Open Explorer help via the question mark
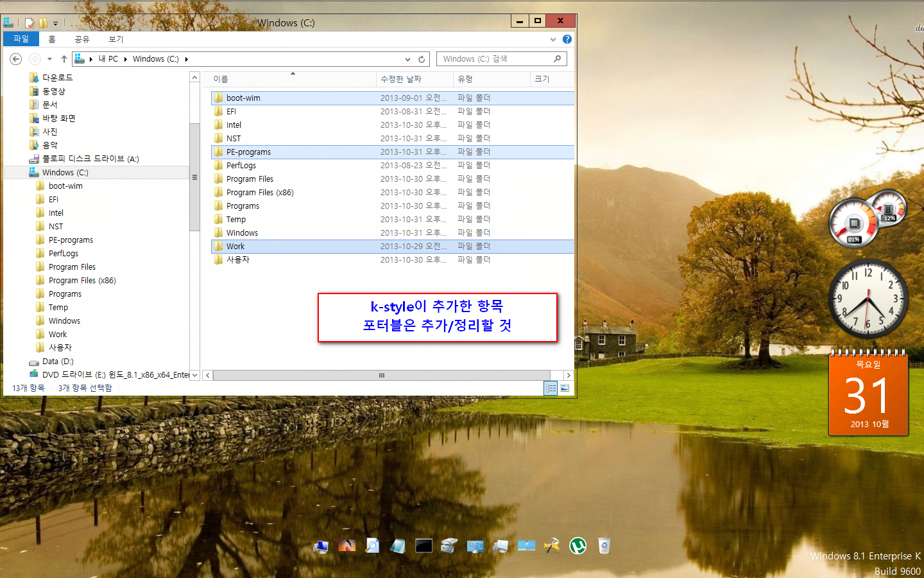This screenshot has height=578, width=924. 567,39
